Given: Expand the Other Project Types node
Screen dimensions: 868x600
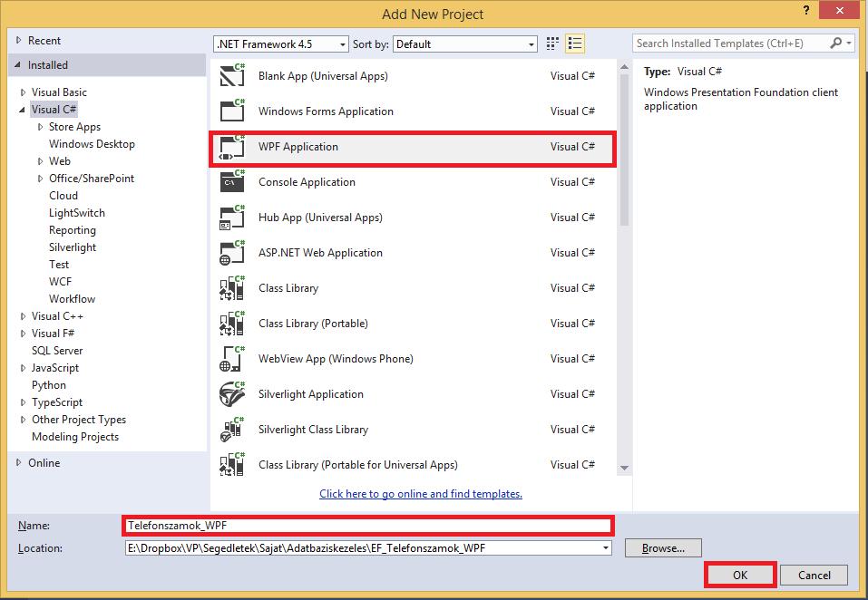Looking at the screenshot, I should click(23, 420).
